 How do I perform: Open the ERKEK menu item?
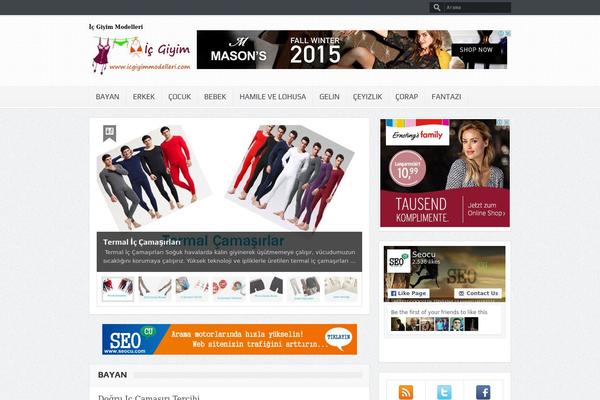pyautogui.click(x=143, y=97)
